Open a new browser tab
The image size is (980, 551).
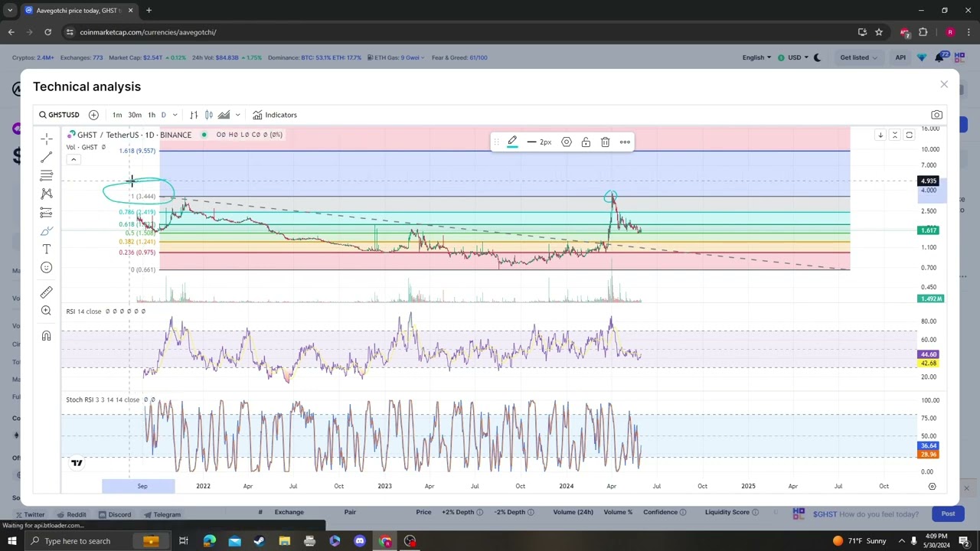tap(149, 11)
